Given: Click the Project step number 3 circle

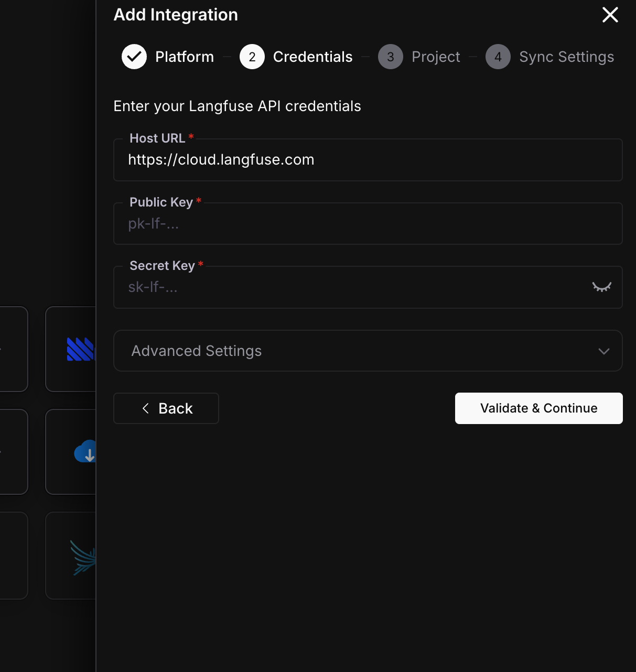Looking at the screenshot, I should click(x=391, y=57).
